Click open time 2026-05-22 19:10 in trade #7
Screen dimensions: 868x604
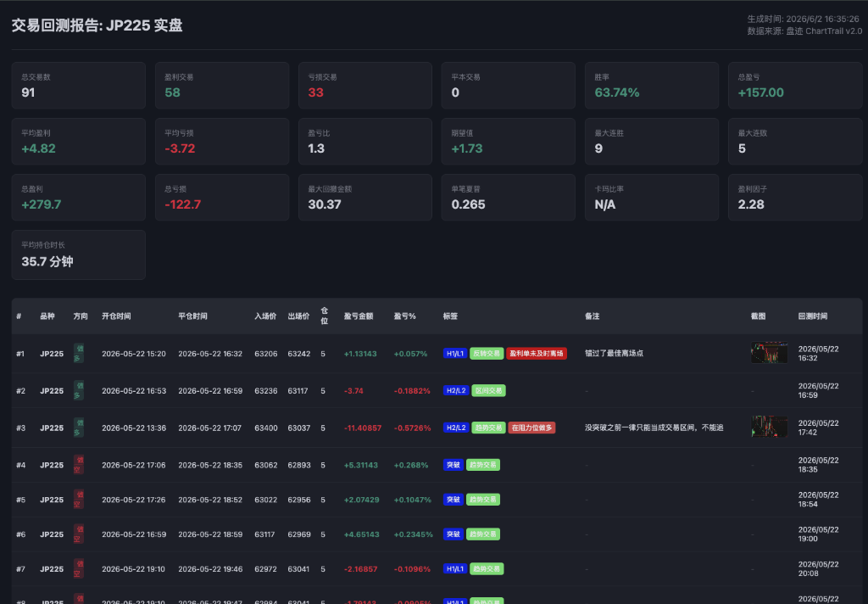(x=133, y=569)
